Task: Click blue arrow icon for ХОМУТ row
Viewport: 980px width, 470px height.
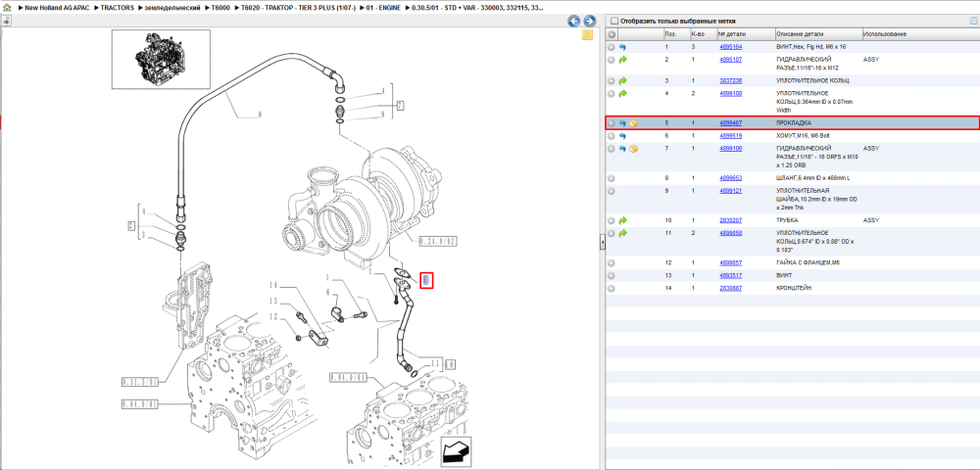Action: point(622,135)
